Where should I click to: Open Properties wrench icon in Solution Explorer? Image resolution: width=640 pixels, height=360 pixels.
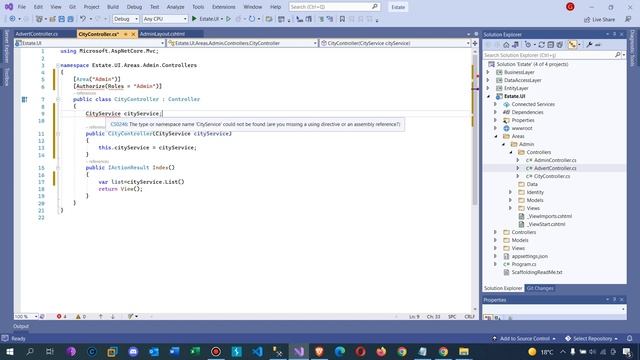coord(589,44)
